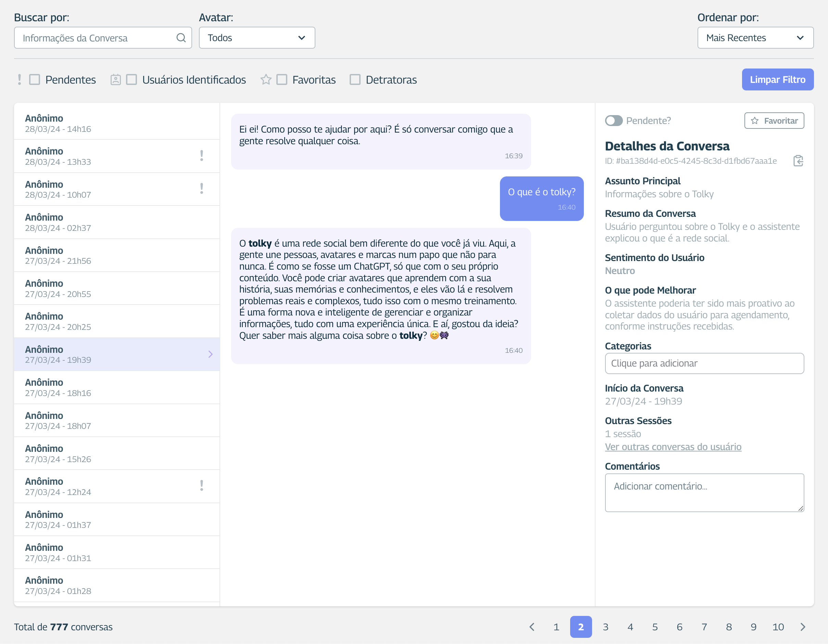Check the Usuários Identificados checkbox
Screen dimensions: 828x644
coord(131,80)
